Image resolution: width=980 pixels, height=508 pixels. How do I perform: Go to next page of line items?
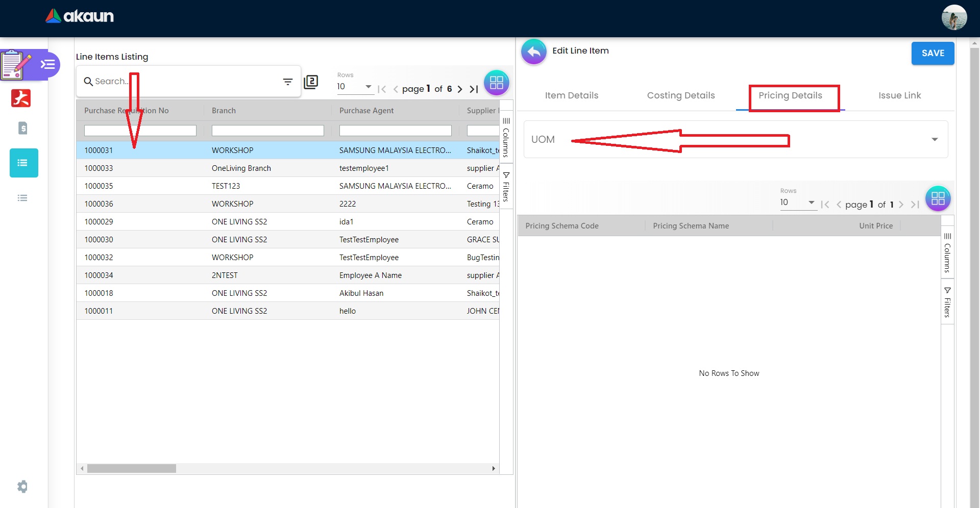click(x=460, y=89)
